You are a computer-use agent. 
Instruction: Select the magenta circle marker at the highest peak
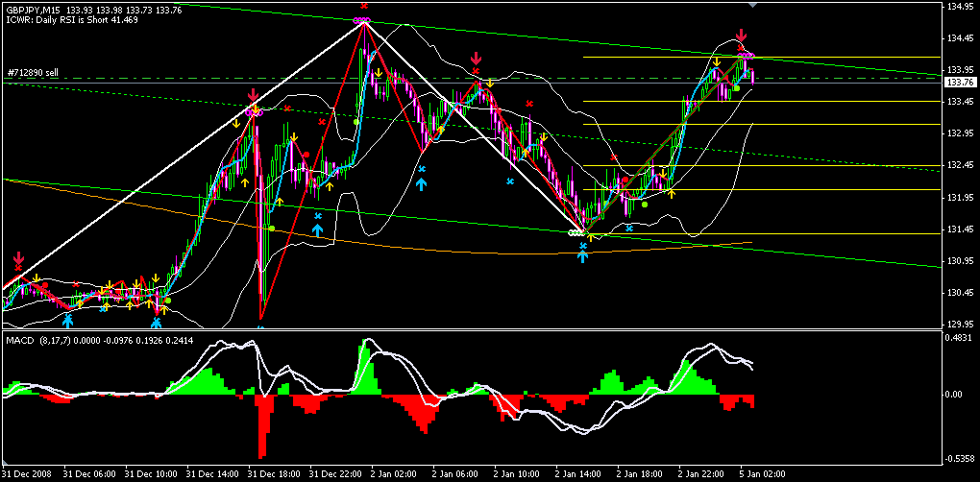(x=361, y=20)
